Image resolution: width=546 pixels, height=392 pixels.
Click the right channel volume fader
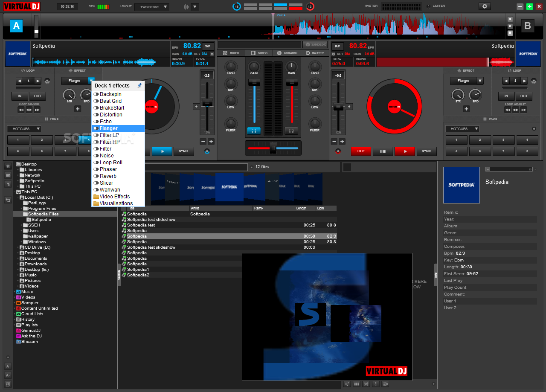(x=292, y=82)
